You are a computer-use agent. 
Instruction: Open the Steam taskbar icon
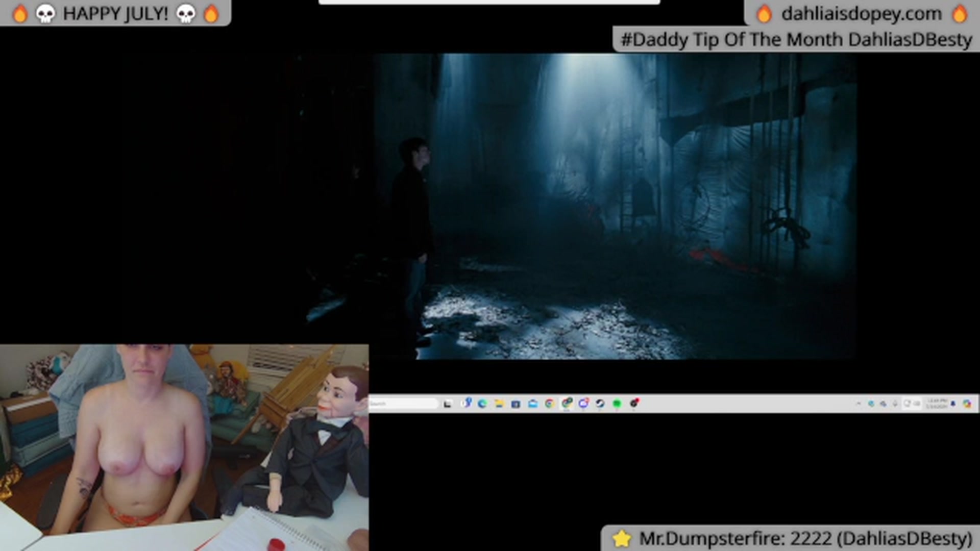[600, 404]
